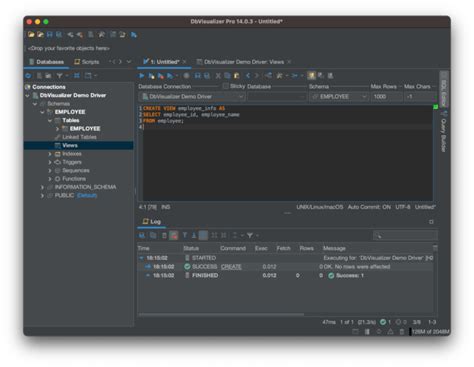Click the Log horizontal scrollbar
Viewport: 474px width, 367px height.
tap(221, 314)
